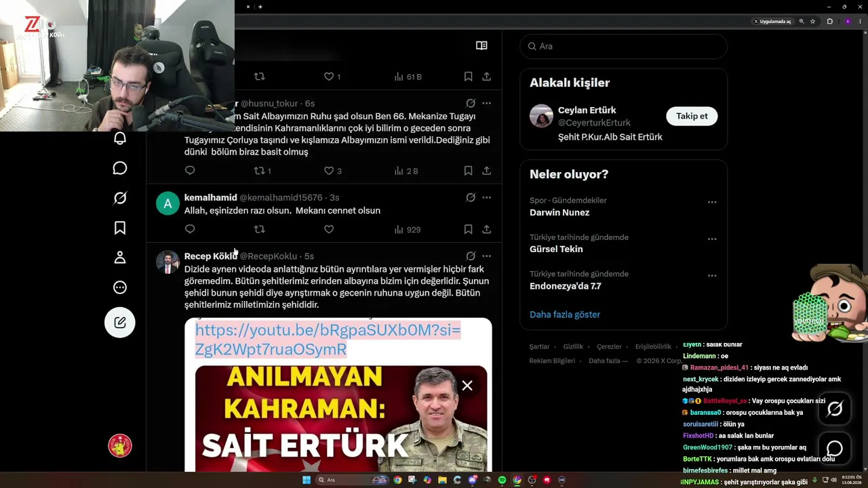This screenshot has width=868, height=488.
Task: Open bookmarks from the left sidebar
Action: (120, 228)
